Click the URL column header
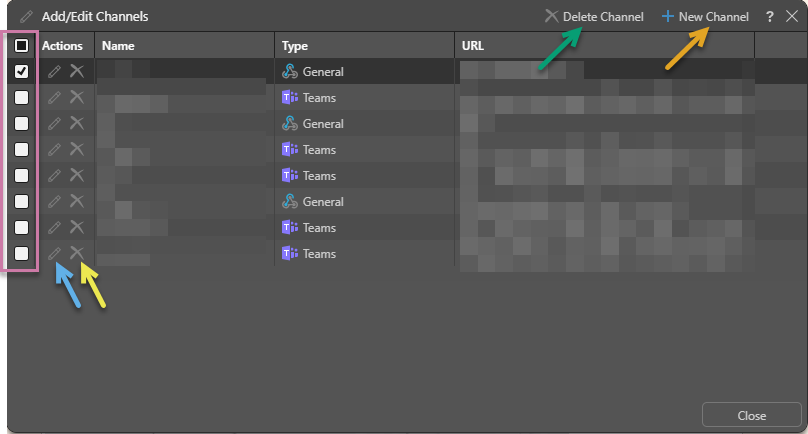Screen dimensions: 808x434 (x=473, y=46)
